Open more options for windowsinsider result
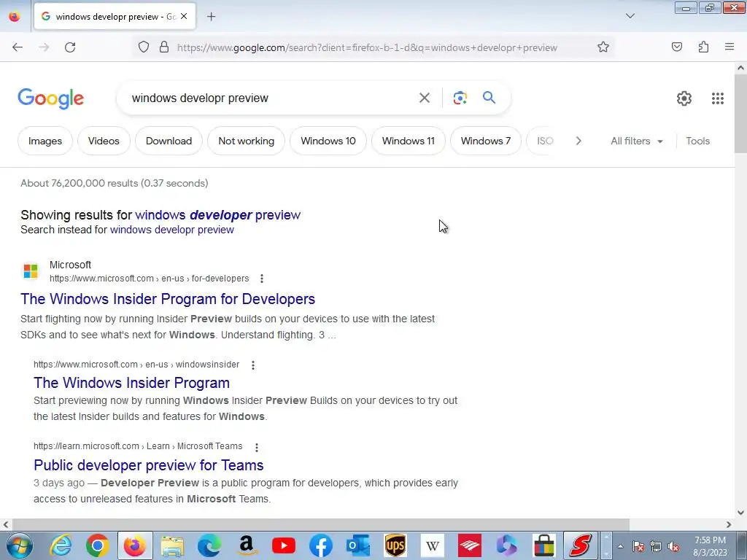Screen dimensions: 747x560 click(x=253, y=365)
